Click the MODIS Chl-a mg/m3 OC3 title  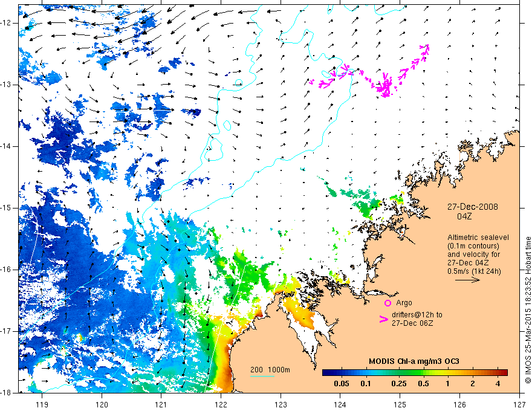414,361
